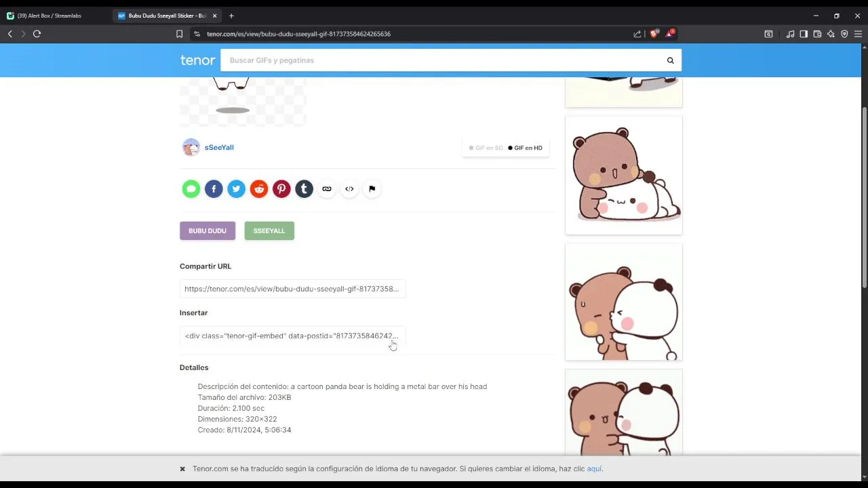Image resolution: width=868 pixels, height=488 pixels.
Task: Open Brave Shields lion icon
Action: pos(654,34)
